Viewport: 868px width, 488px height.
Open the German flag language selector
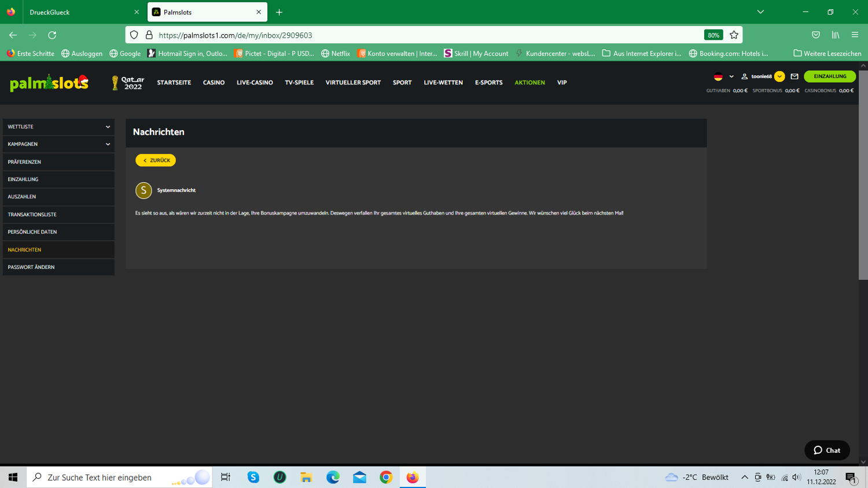pyautogui.click(x=718, y=76)
